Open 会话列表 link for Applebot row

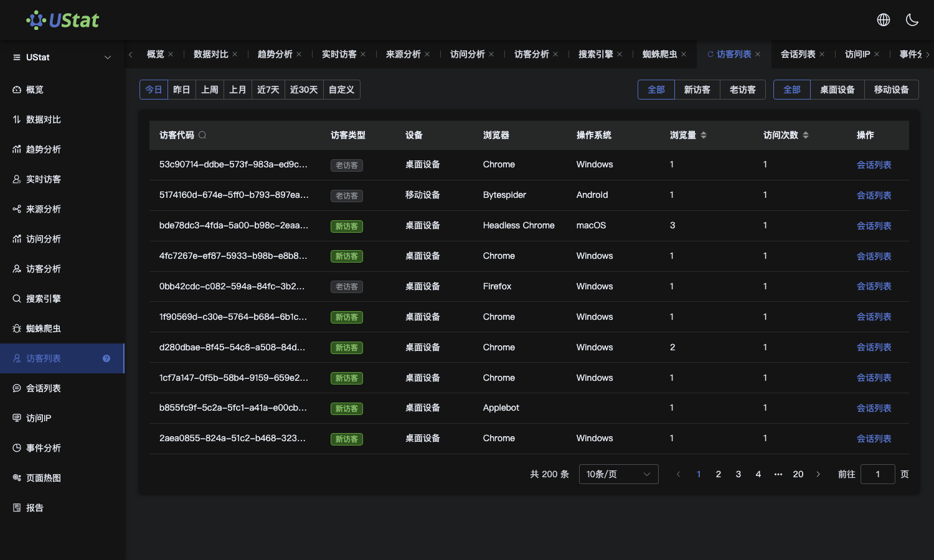pyautogui.click(x=874, y=408)
